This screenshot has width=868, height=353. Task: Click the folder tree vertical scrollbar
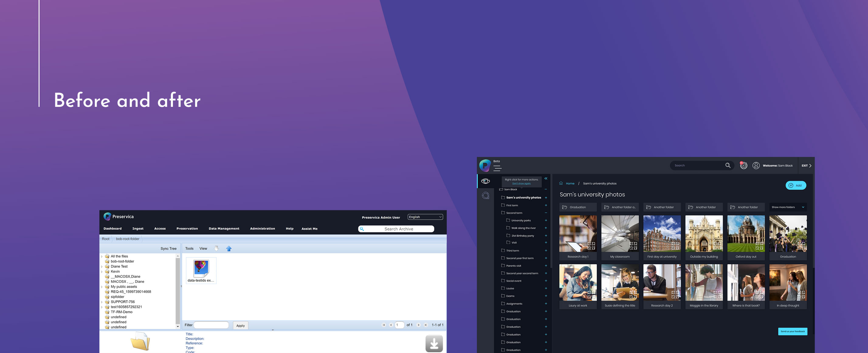(x=177, y=291)
